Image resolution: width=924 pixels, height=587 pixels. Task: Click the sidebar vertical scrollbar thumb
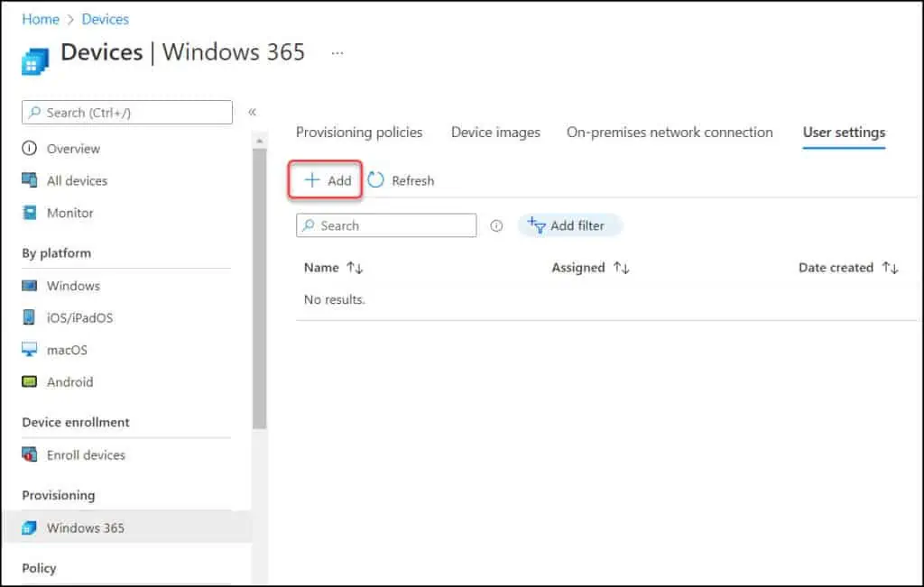[259, 289]
